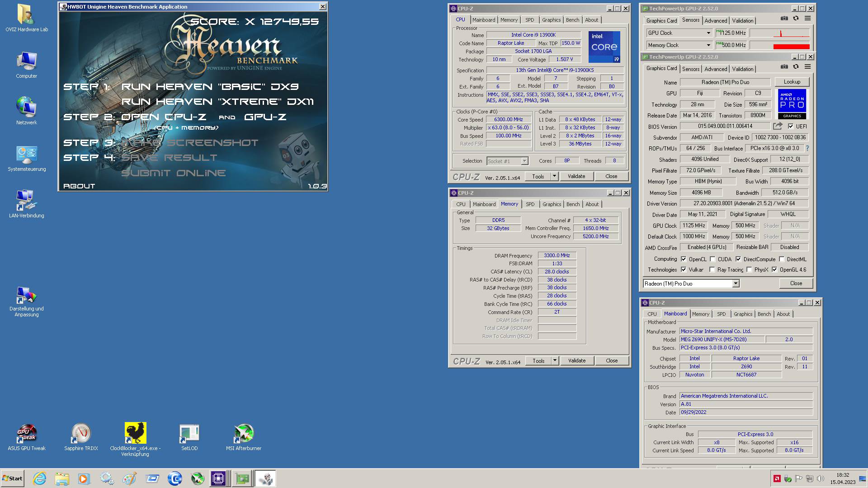Image resolution: width=868 pixels, height=488 pixels.
Task: Open Internet Explorer from taskbar
Action: point(40,479)
